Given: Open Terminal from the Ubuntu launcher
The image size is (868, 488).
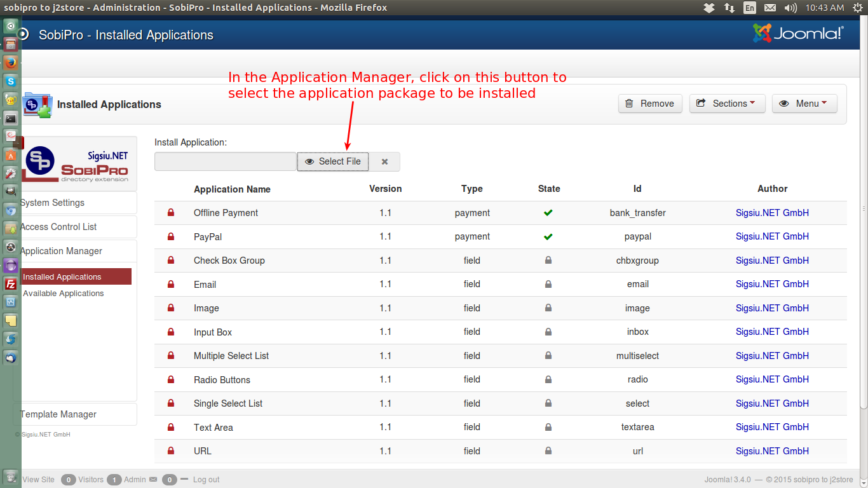Looking at the screenshot, I should click(10, 118).
